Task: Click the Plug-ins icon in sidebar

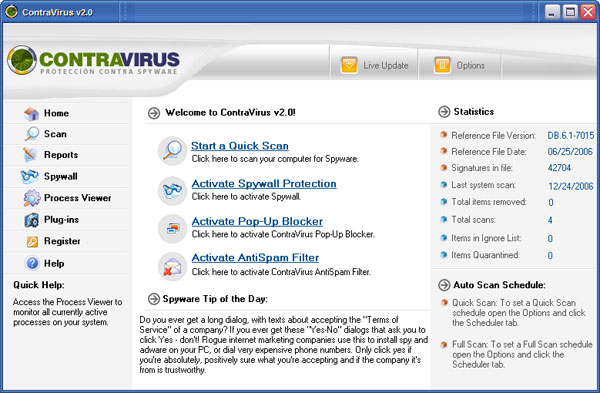Action: tap(31, 220)
